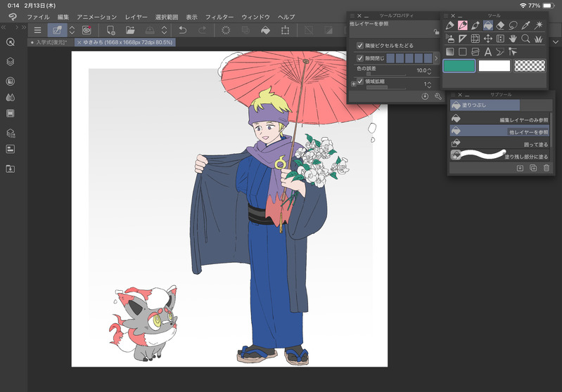Open the water-drops color mixing palette icon
This screenshot has width=562, height=392.
point(11,98)
